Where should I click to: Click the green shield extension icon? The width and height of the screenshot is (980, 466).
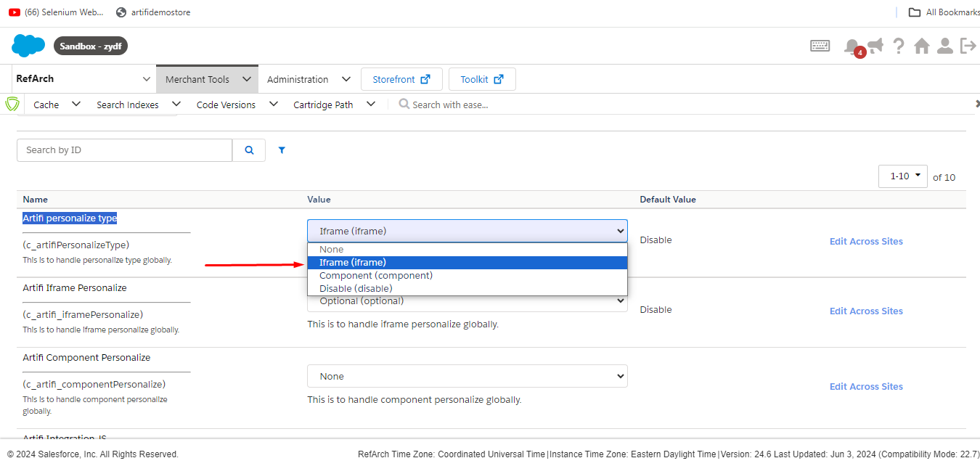(x=12, y=104)
